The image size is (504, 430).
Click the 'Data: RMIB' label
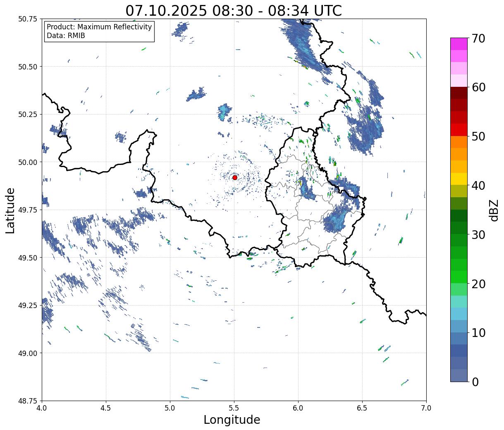pyautogui.click(x=66, y=36)
